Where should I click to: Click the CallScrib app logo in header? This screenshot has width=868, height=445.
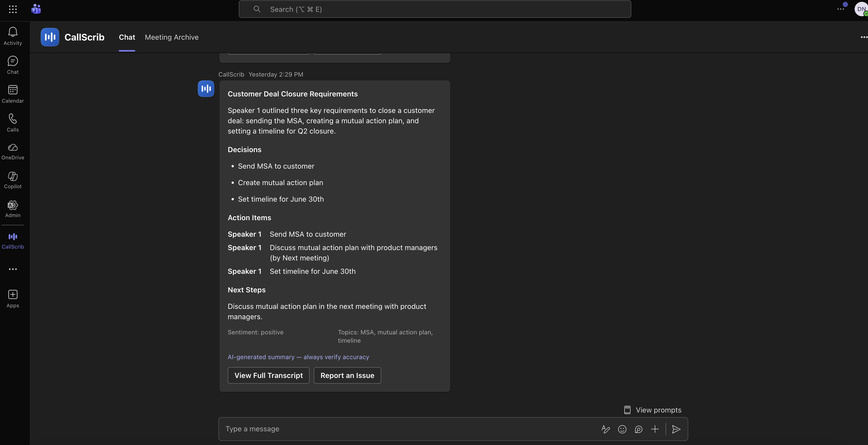click(50, 37)
